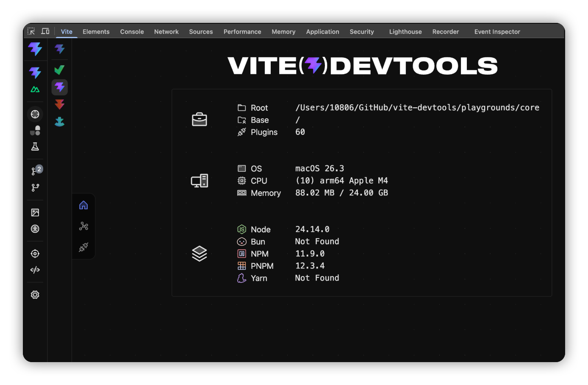Click the Plugins label
Screen dimensions: 588x385
click(x=264, y=132)
